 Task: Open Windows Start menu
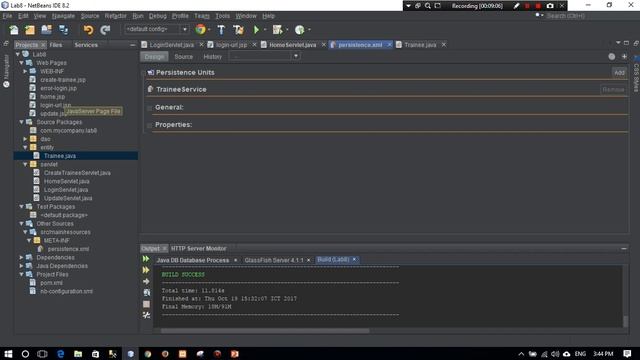pos(8,354)
